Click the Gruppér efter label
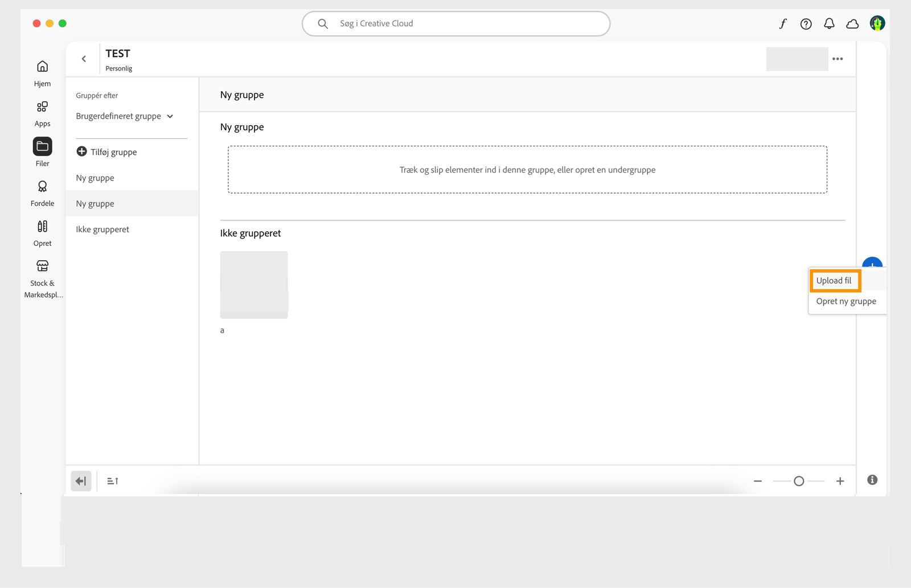This screenshot has height=588, width=911. pos(97,96)
